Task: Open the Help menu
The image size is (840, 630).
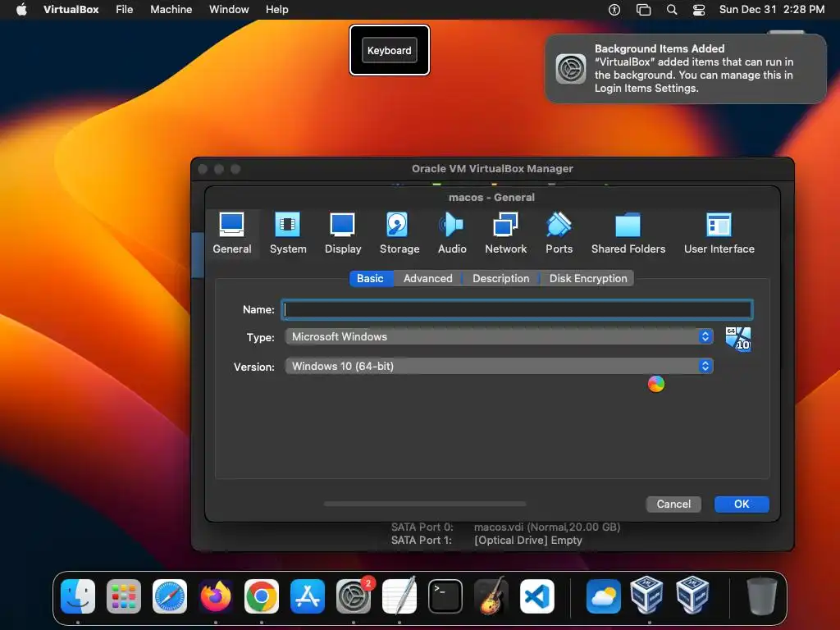Action: [x=277, y=10]
